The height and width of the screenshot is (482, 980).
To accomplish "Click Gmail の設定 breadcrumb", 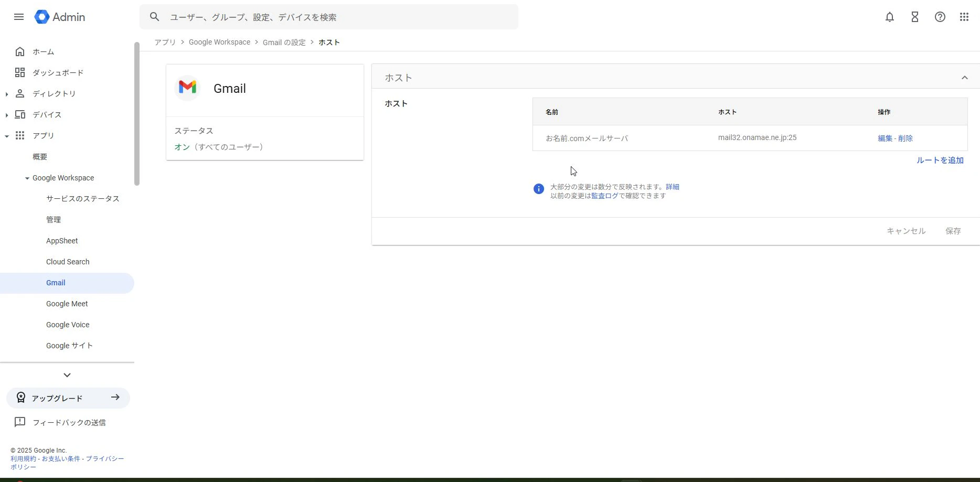I will [x=284, y=42].
